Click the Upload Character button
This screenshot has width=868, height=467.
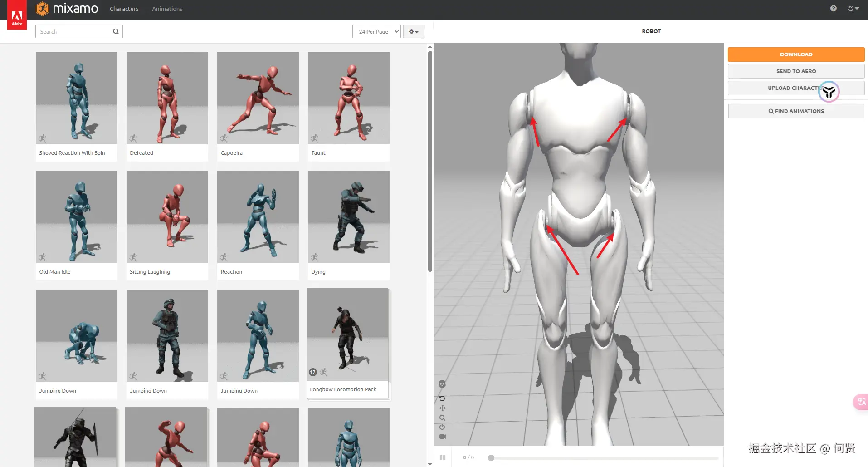click(796, 88)
